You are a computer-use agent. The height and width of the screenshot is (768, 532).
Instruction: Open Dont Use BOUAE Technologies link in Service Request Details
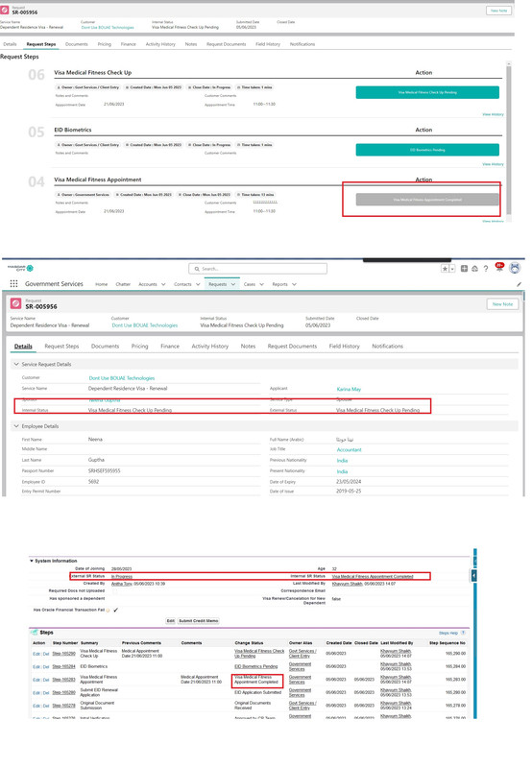122,378
